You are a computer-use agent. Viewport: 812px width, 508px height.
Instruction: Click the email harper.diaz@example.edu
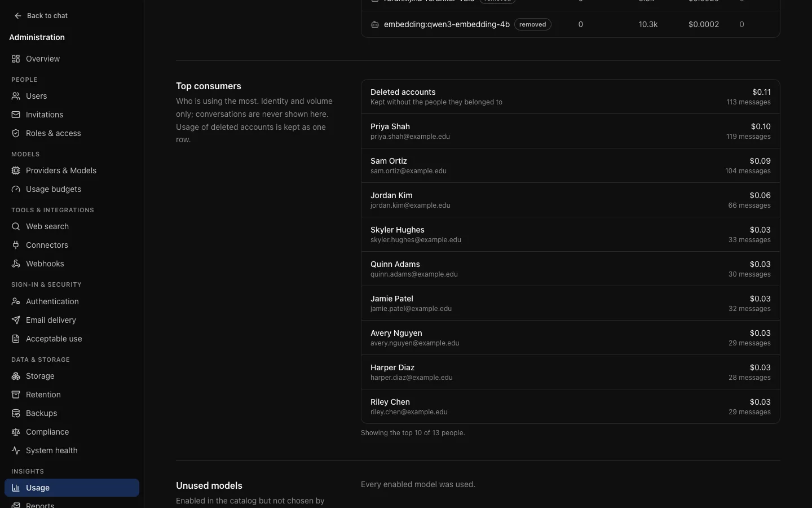pyautogui.click(x=412, y=378)
